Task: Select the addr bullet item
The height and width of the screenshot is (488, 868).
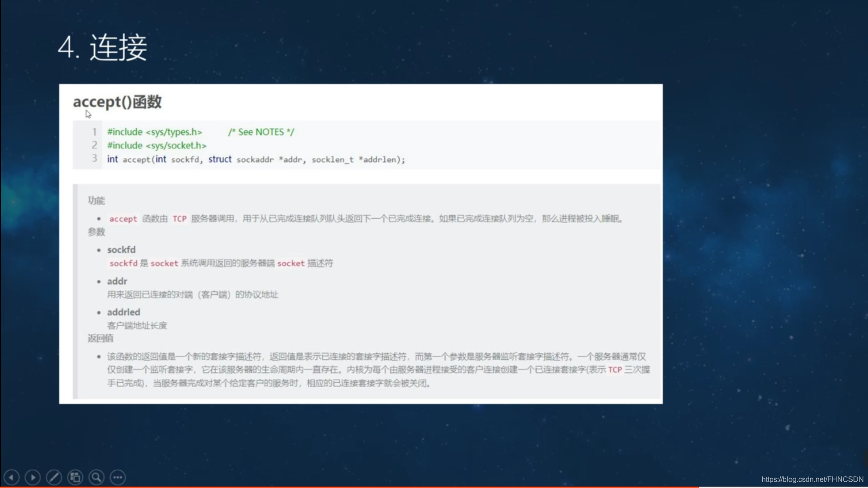Action: [117, 281]
